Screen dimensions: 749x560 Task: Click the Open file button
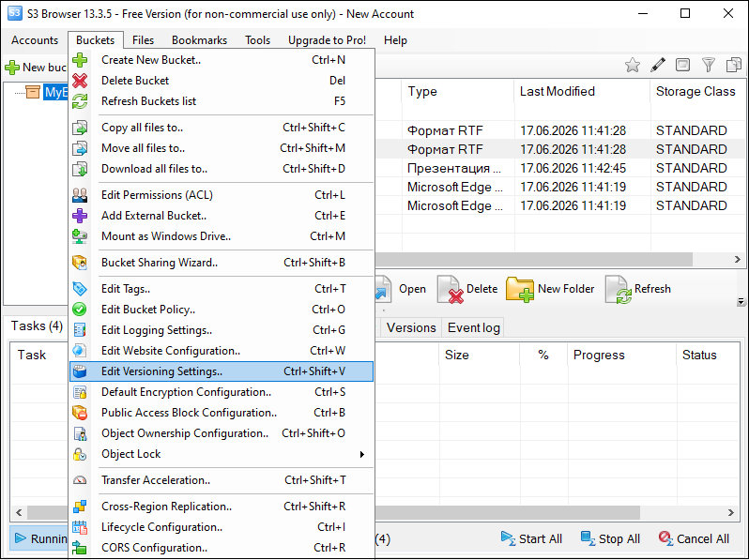tap(402, 289)
